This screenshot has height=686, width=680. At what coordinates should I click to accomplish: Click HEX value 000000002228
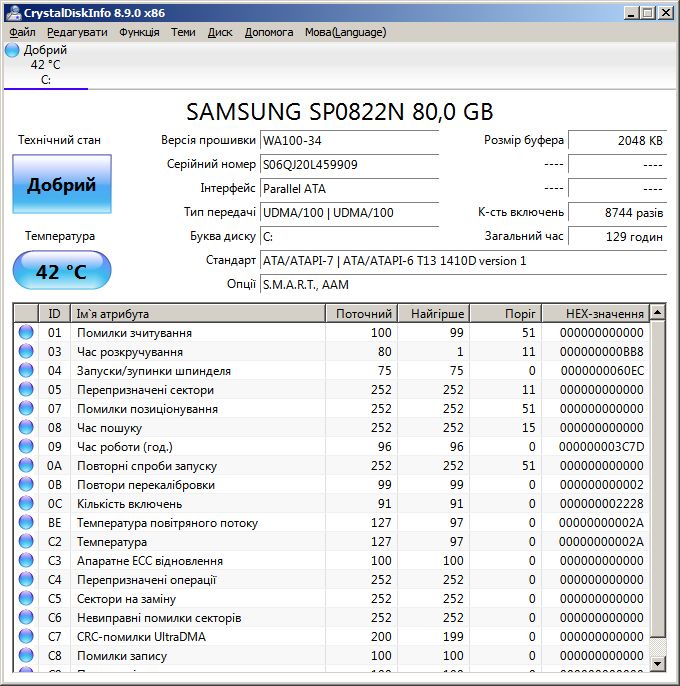(x=602, y=504)
